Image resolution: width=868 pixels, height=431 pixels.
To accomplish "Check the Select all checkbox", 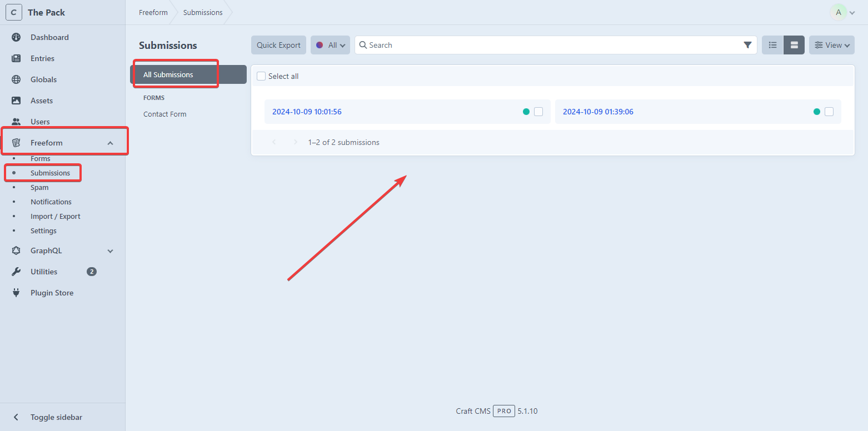I will pos(261,76).
